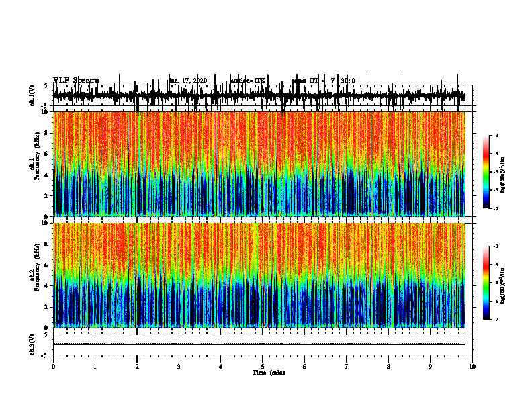
Task: Click '-5' on the ch.1 color bar
Action: tap(495, 172)
